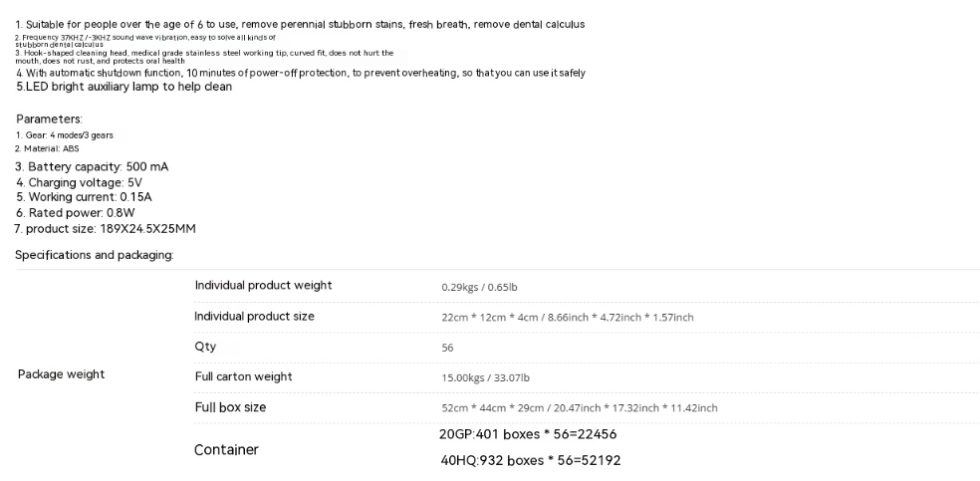Click 'Full box size' row label
Image resolution: width=980 pixels, height=481 pixels.
tap(230, 407)
